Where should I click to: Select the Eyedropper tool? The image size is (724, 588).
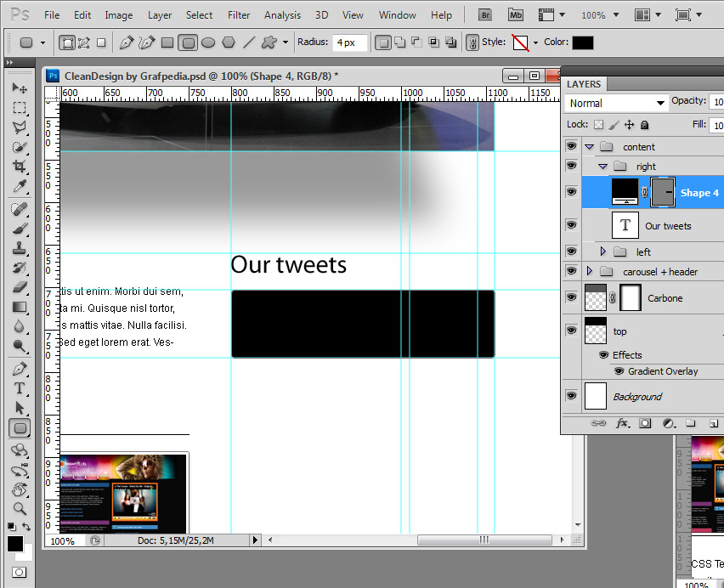20,186
